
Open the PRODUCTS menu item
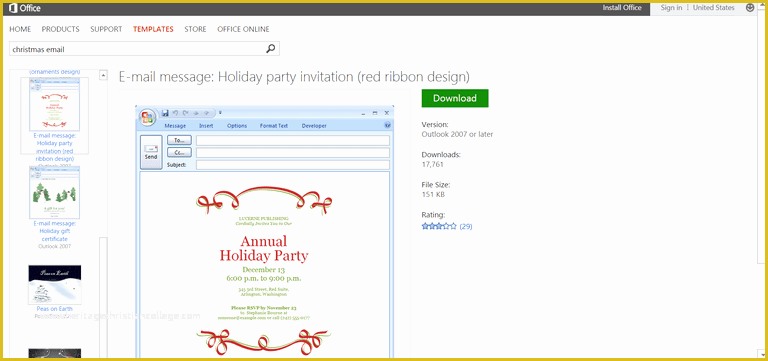[x=60, y=29]
